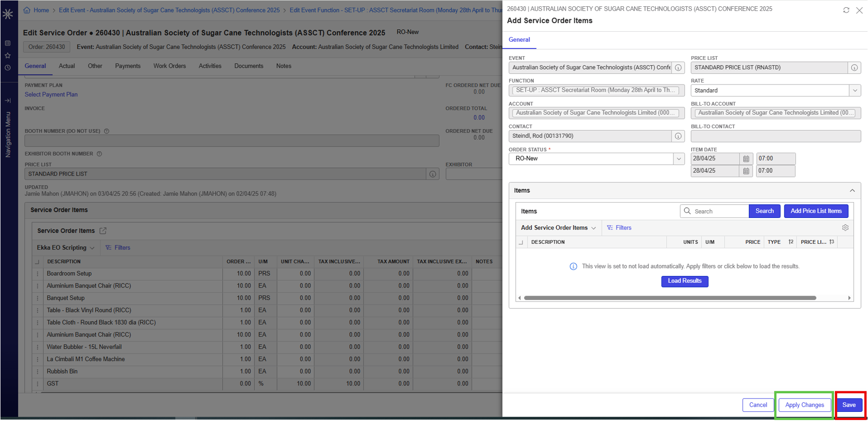Sort Items grid by Price List column
The height and width of the screenshot is (421, 868).
[817, 242]
